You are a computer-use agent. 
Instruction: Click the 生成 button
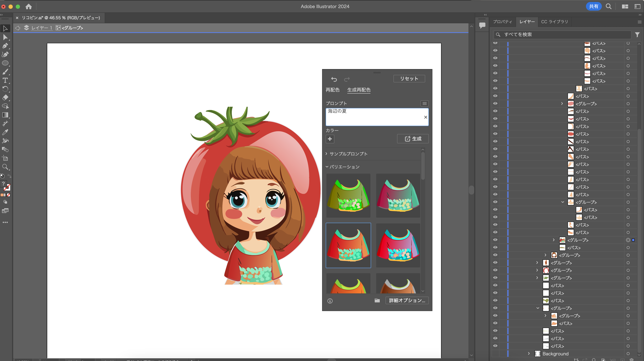[413, 139]
